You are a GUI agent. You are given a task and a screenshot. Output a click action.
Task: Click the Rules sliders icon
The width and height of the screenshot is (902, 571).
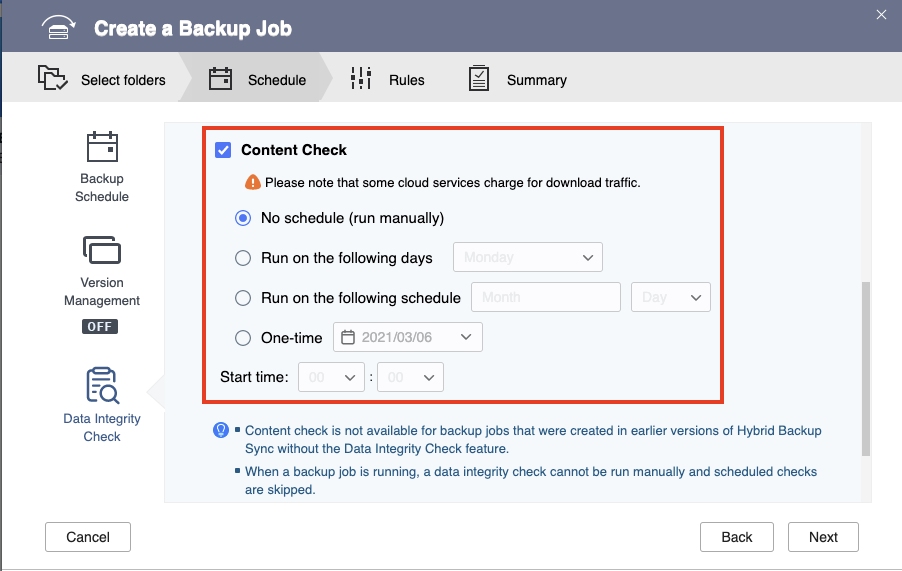(361, 79)
